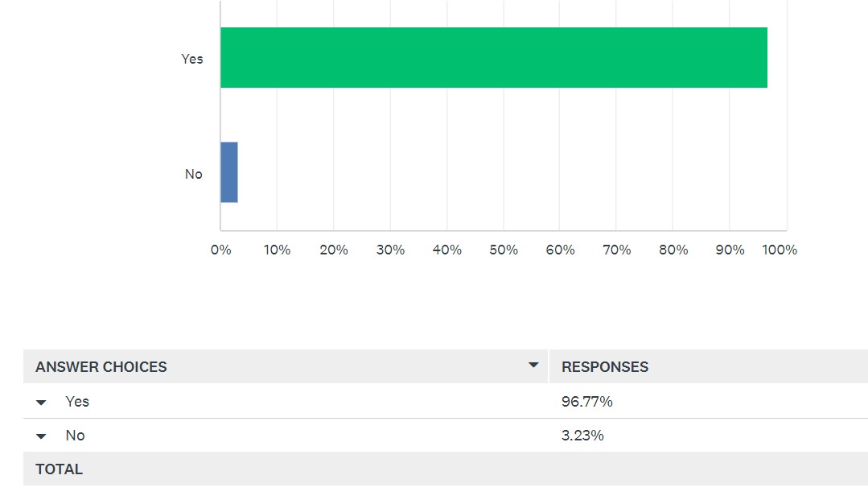Select the 3.23% response value

tap(582, 435)
